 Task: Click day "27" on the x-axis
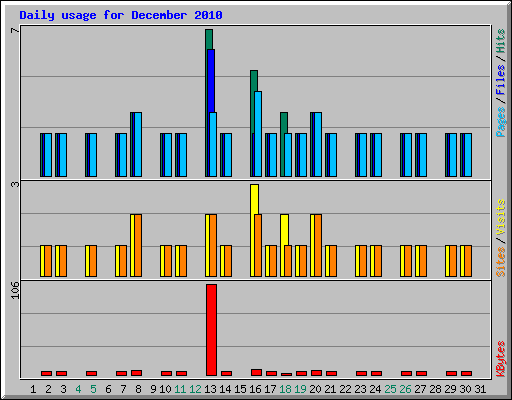pyautogui.click(x=420, y=389)
